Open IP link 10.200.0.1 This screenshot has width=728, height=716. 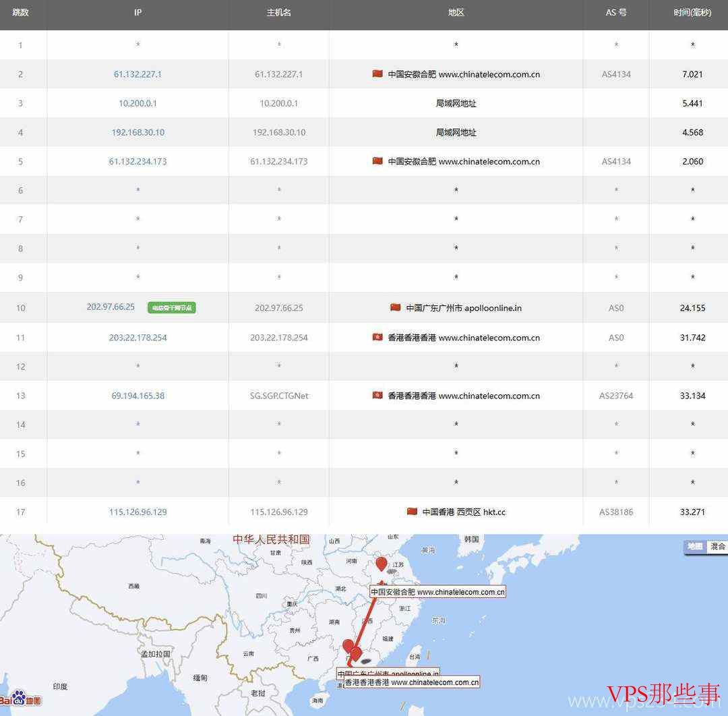(138, 103)
